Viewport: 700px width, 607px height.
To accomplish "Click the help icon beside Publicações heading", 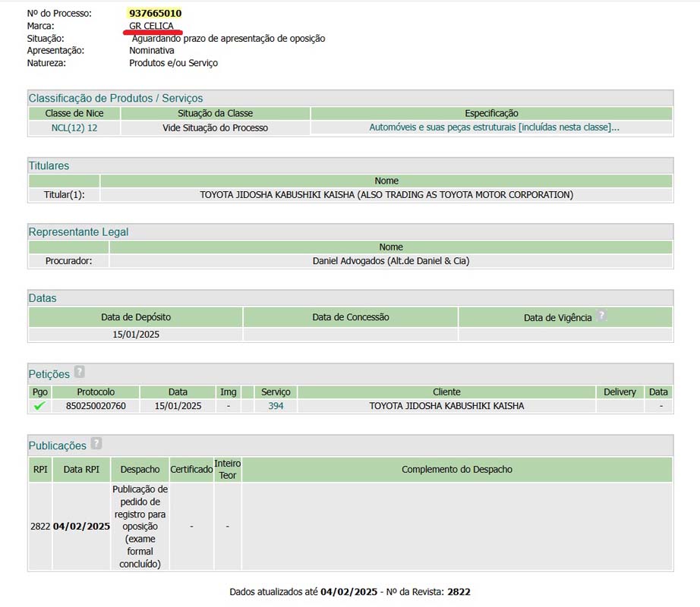I will [x=96, y=444].
